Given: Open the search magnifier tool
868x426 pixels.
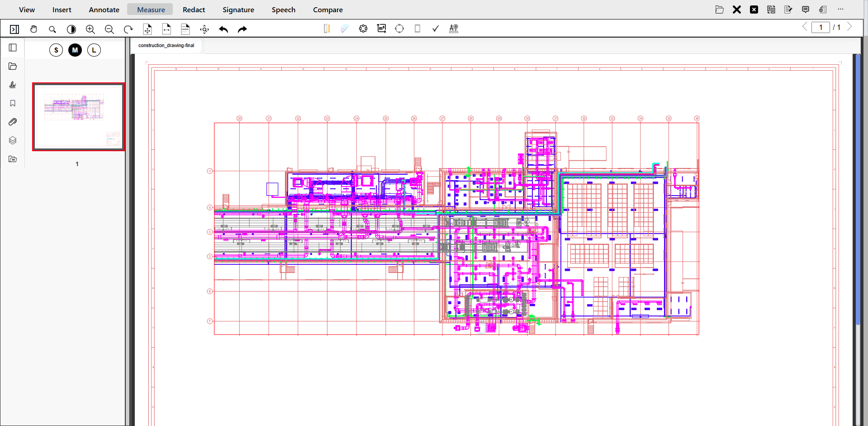Looking at the screenshot, I should click(x=52, y=29).
